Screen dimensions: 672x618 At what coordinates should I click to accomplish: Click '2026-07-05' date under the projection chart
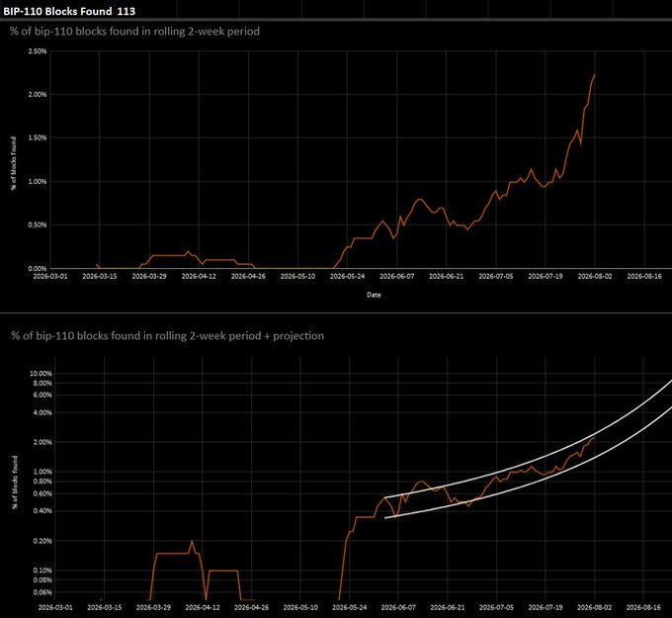pos(496,607)
